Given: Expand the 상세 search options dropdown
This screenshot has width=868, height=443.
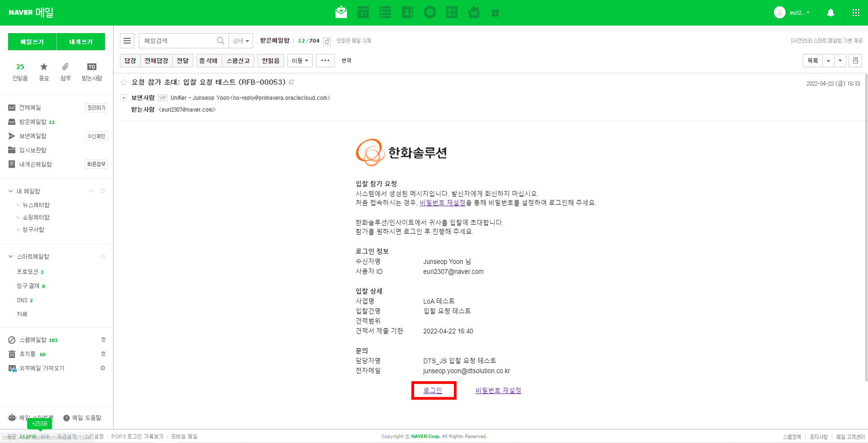Looking at the screenshot, I should pyautogui.click(x=241, y=41).
